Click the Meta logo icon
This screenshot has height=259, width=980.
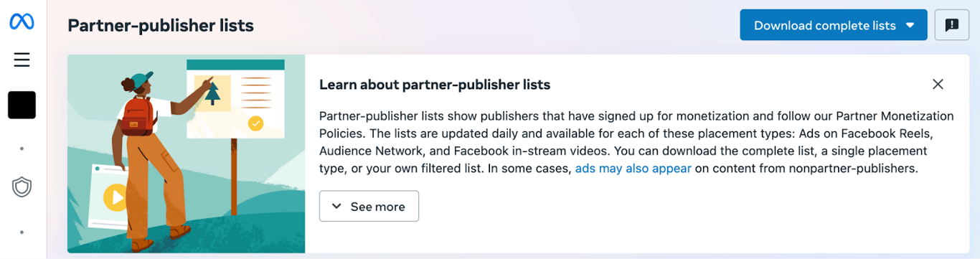(22, 22)
